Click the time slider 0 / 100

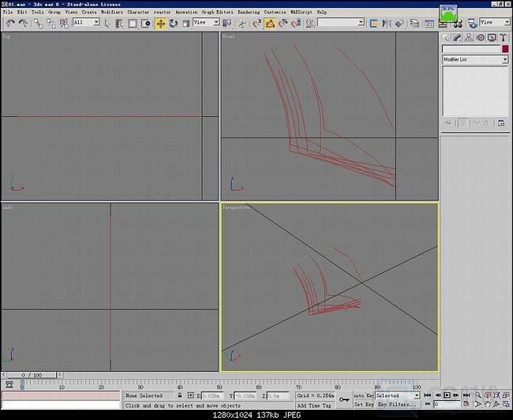tap(32, 375)
